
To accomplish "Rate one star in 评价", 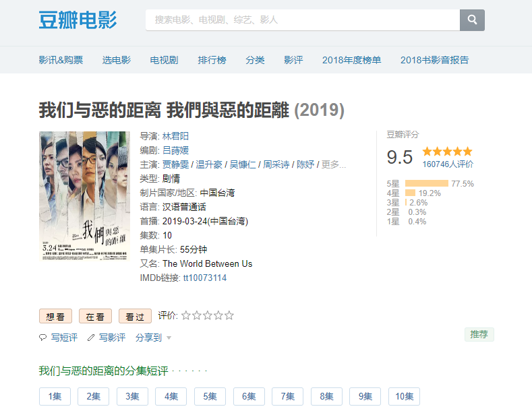I will coord(185,315).
